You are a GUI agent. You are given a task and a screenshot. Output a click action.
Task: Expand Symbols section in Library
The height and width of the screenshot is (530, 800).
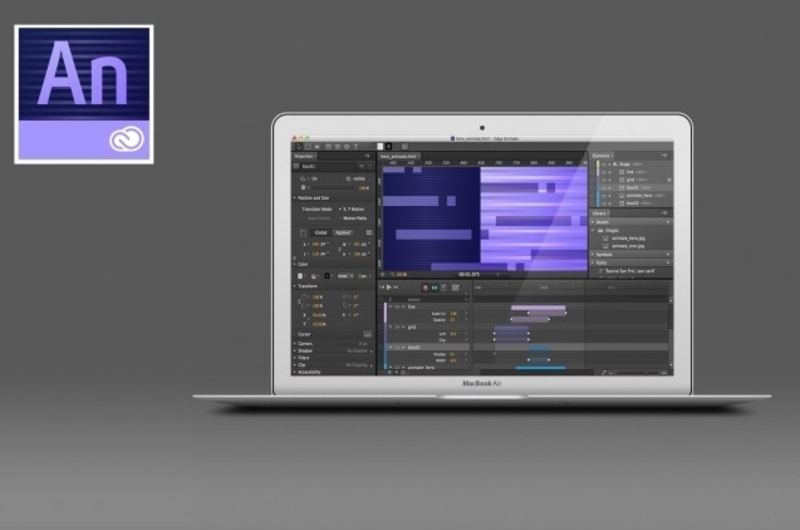point(593,254)
